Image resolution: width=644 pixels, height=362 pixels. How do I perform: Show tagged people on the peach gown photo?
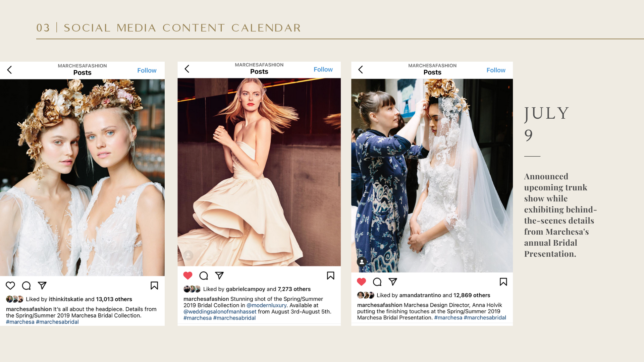189,255
